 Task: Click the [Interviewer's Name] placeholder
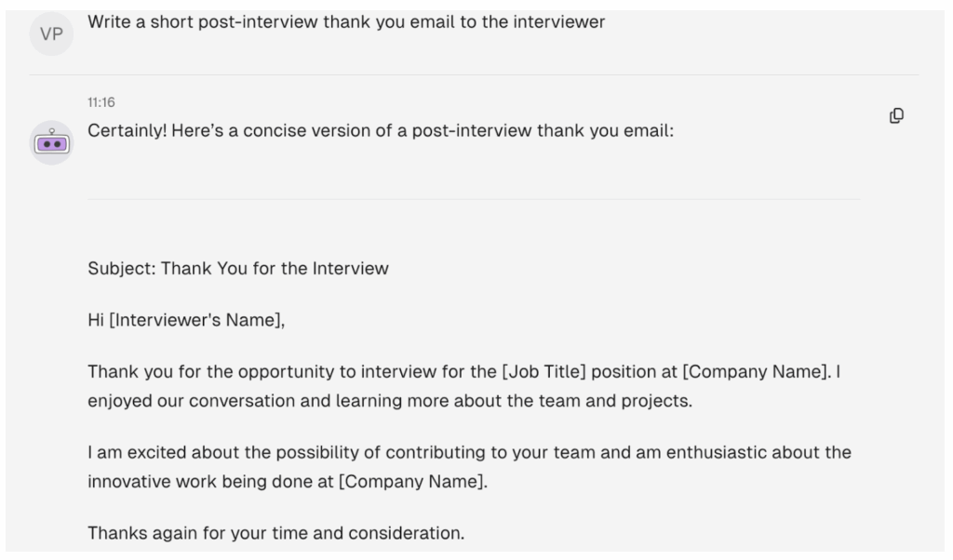195,320
